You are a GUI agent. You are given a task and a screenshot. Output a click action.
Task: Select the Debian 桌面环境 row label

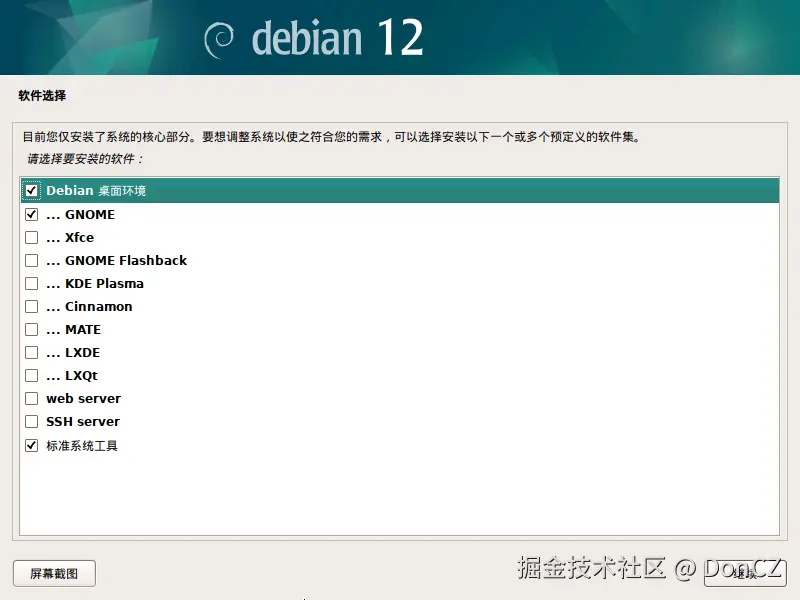click(96, 191)
